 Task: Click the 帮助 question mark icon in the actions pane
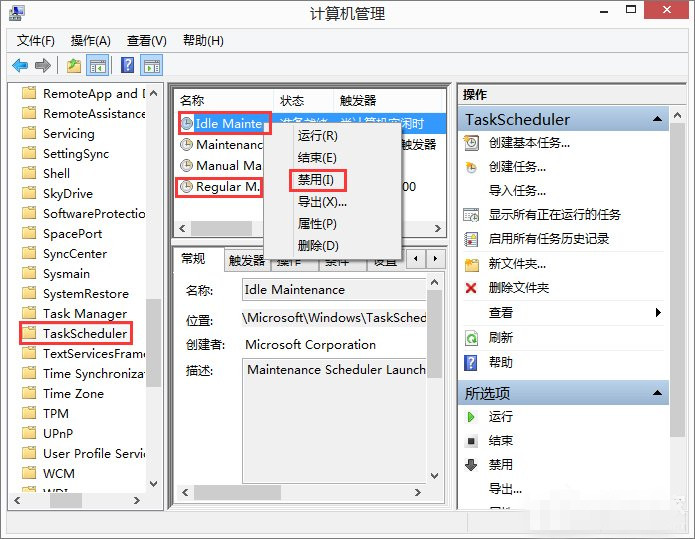coord(471,363)
